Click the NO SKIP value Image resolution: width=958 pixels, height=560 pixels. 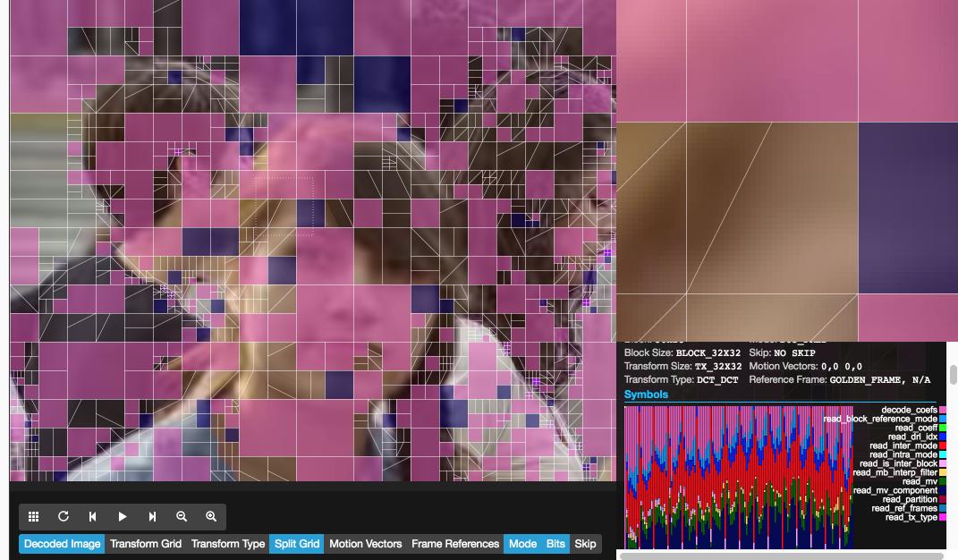click(794, 352)
